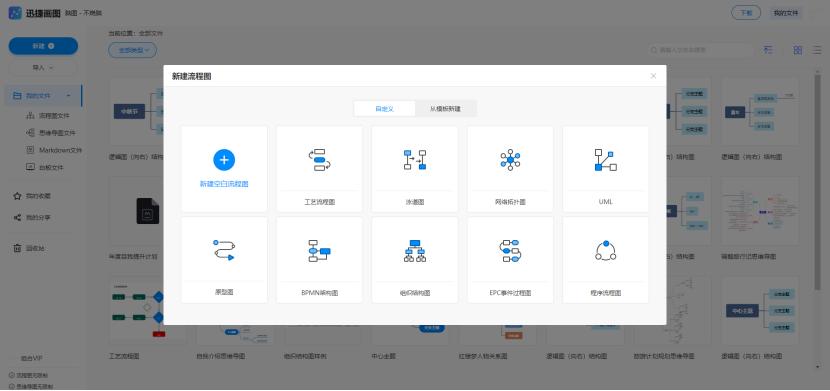Choose the 原型图 prototype icon
Screen dimensions: 830x391
point(224,250)
